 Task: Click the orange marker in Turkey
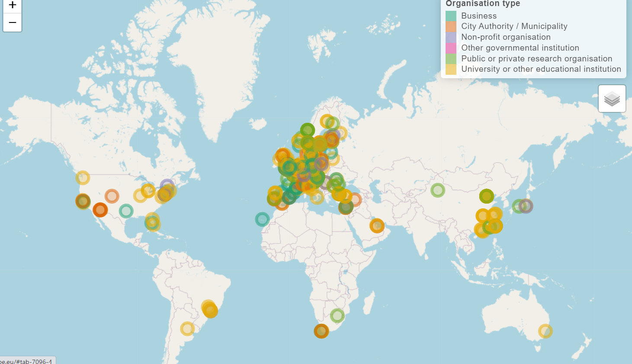point(355,200)
